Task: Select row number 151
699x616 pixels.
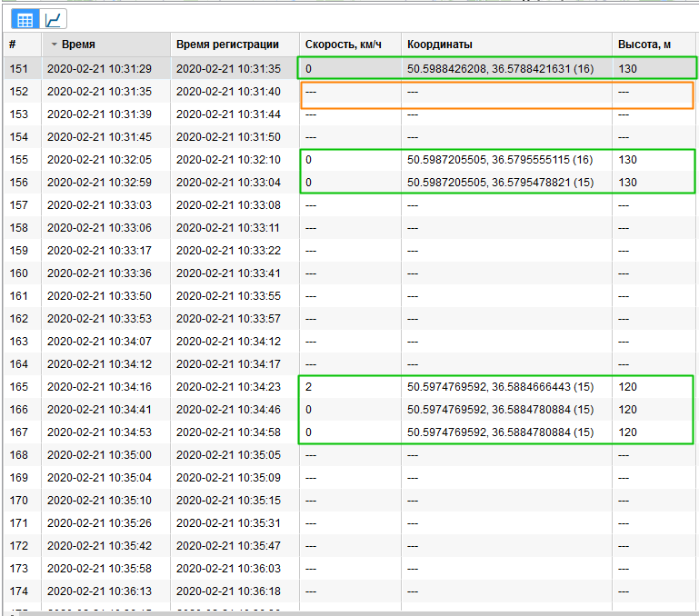Action: point(19,68)
